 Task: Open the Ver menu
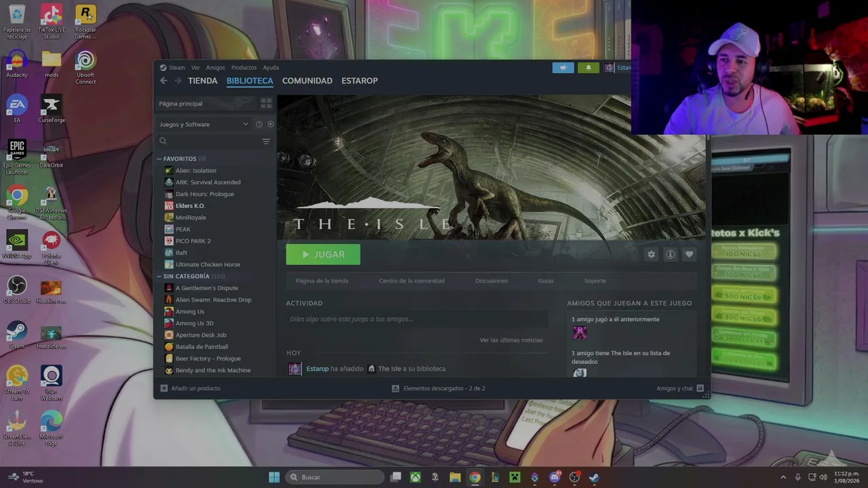pos(195,68)
